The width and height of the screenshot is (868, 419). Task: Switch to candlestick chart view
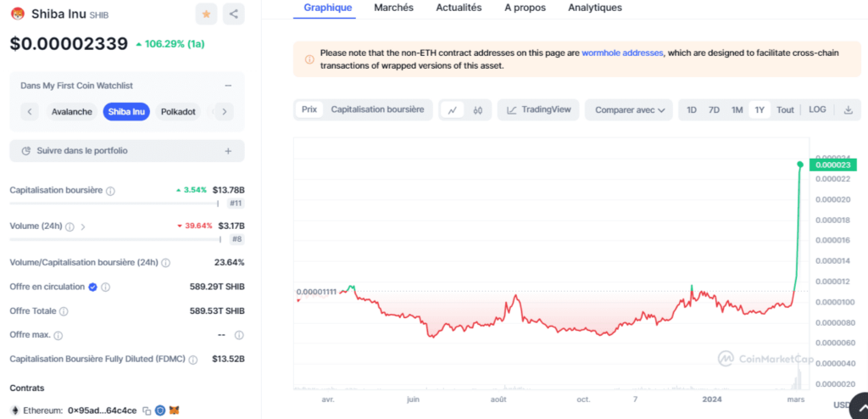click(x=478, y=110)
